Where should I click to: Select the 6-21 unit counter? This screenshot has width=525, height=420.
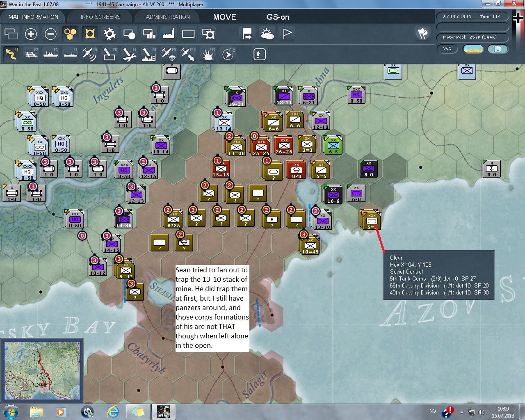308,96
